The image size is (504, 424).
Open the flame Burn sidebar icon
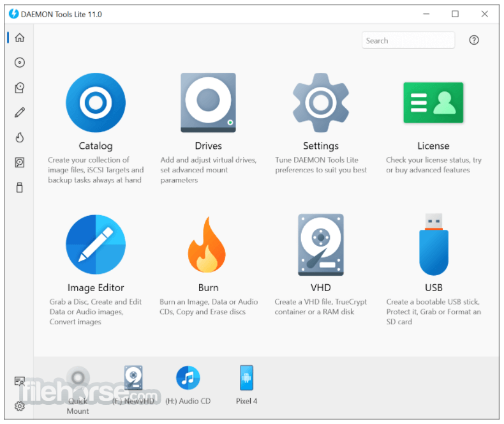[20, 137]
